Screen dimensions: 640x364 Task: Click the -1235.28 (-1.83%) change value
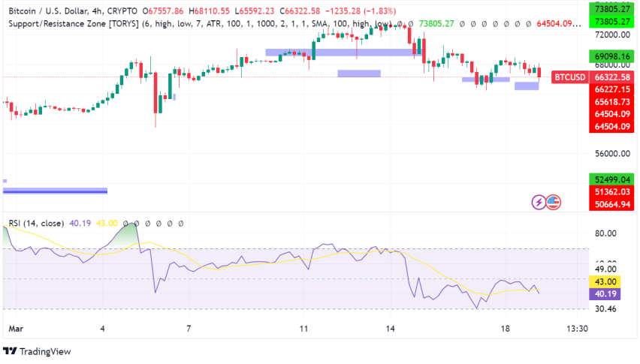click(x=361, y=11)
